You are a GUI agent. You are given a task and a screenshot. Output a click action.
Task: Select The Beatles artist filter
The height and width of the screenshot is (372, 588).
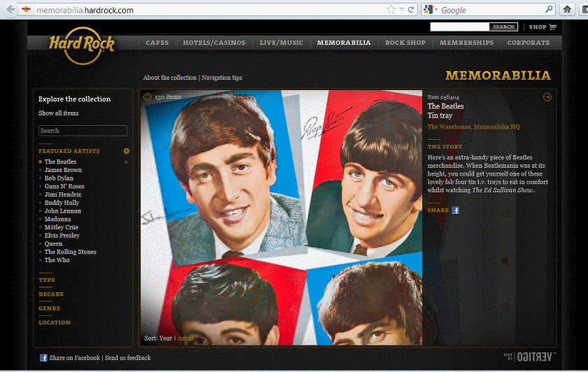coord(60,162)
